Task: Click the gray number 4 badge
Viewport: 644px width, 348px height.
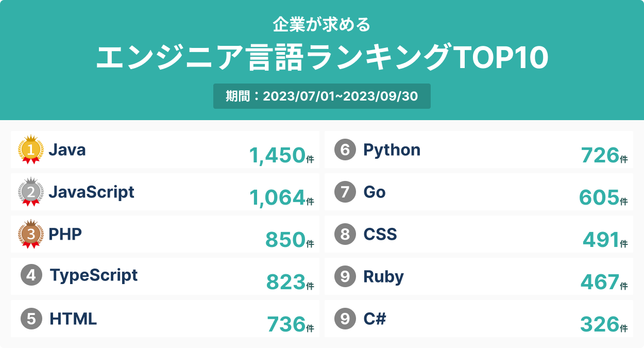Action: (31, 275)
